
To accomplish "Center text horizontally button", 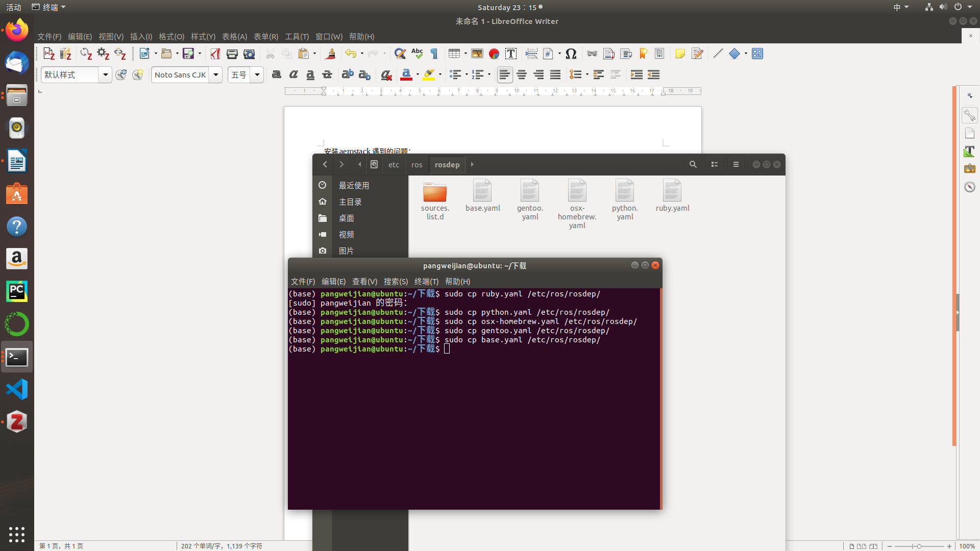I will [x=522, y=74].
